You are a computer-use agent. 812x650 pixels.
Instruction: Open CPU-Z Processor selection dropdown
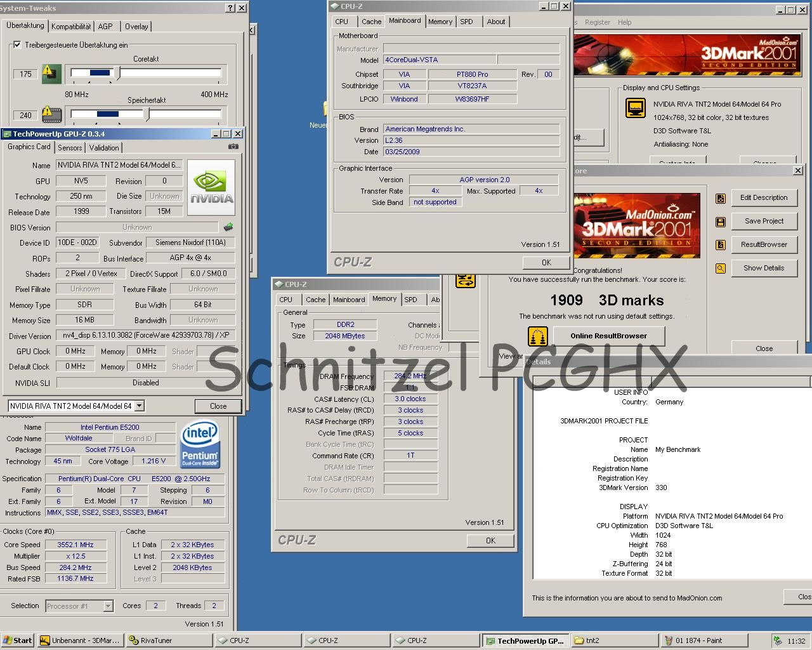coord(108,606)
